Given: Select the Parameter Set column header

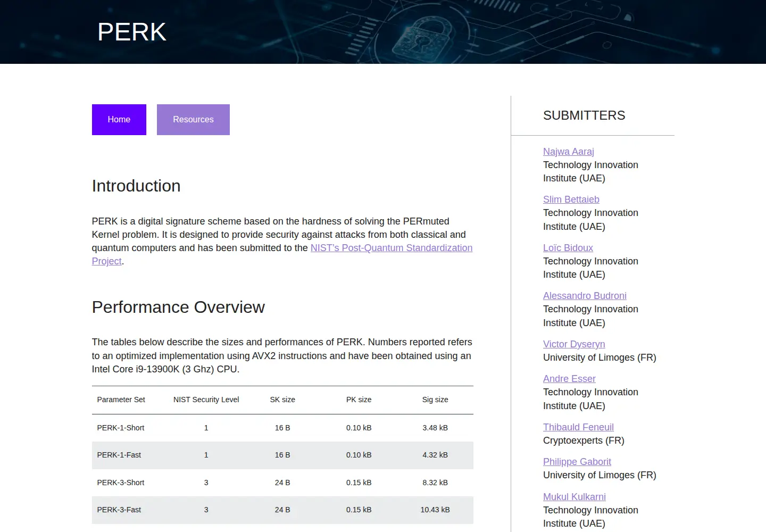Looking at the screenshot, I should (x=121, y=400).
